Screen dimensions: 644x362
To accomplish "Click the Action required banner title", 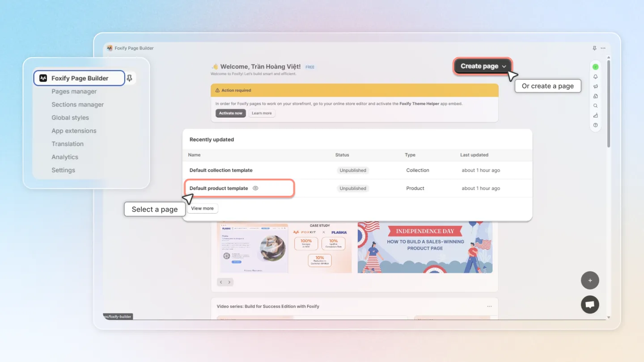I will click(236, 90).
